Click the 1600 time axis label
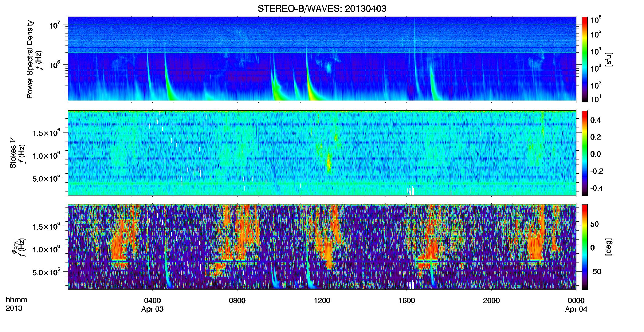The image size is (644, 332). [406, 300]
